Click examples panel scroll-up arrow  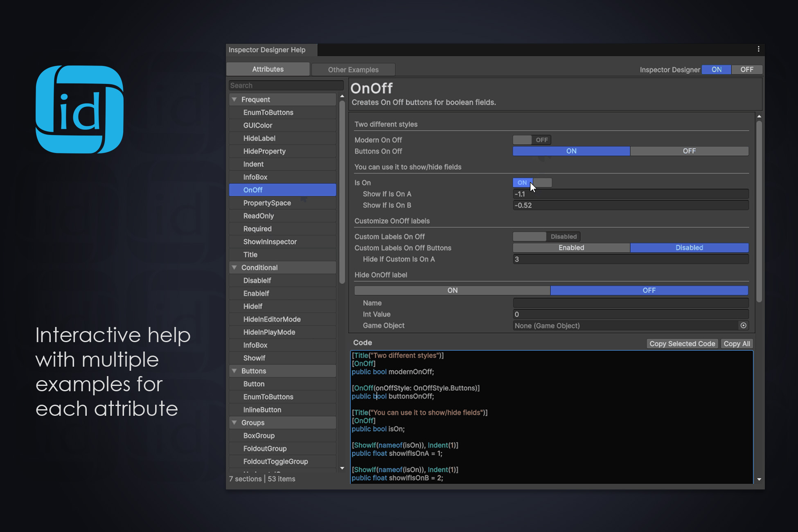[x=759, y=117]
